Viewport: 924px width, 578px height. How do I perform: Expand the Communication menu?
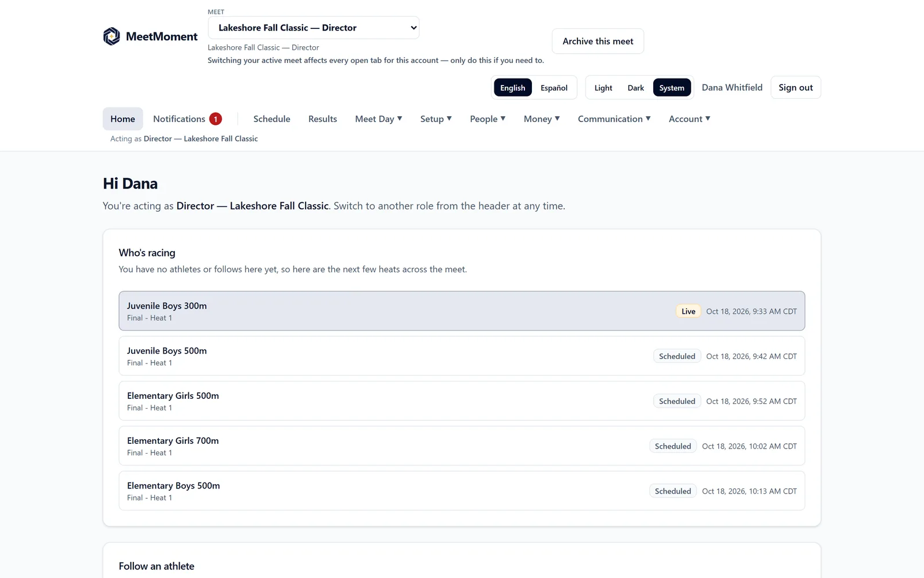point(614,119)
